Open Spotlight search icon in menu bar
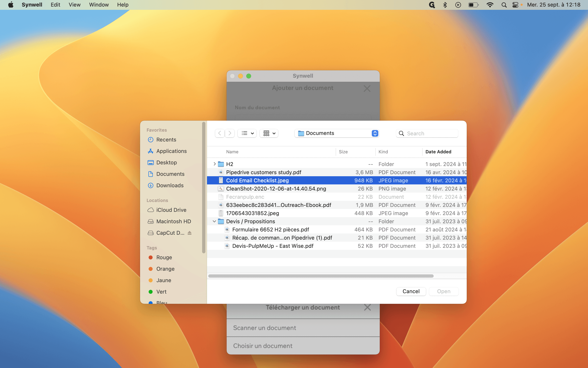The width and height of the screenshot is (588, 368). click(x=504, y=5)
